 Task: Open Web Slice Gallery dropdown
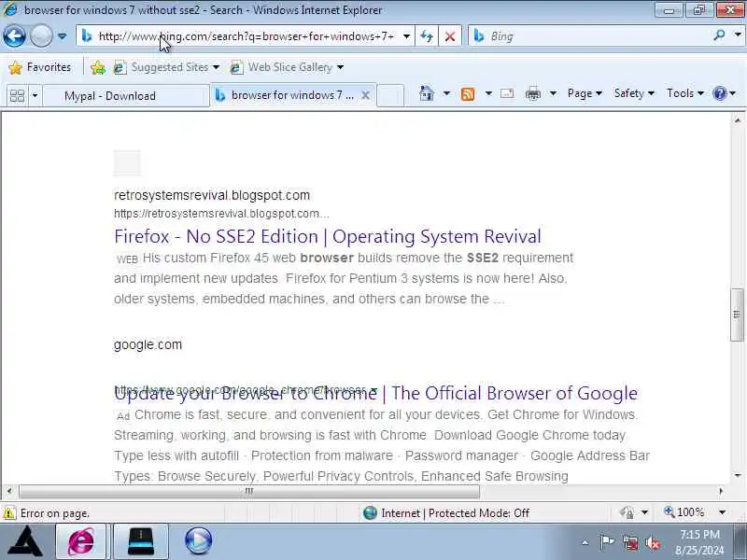point(287,67)
